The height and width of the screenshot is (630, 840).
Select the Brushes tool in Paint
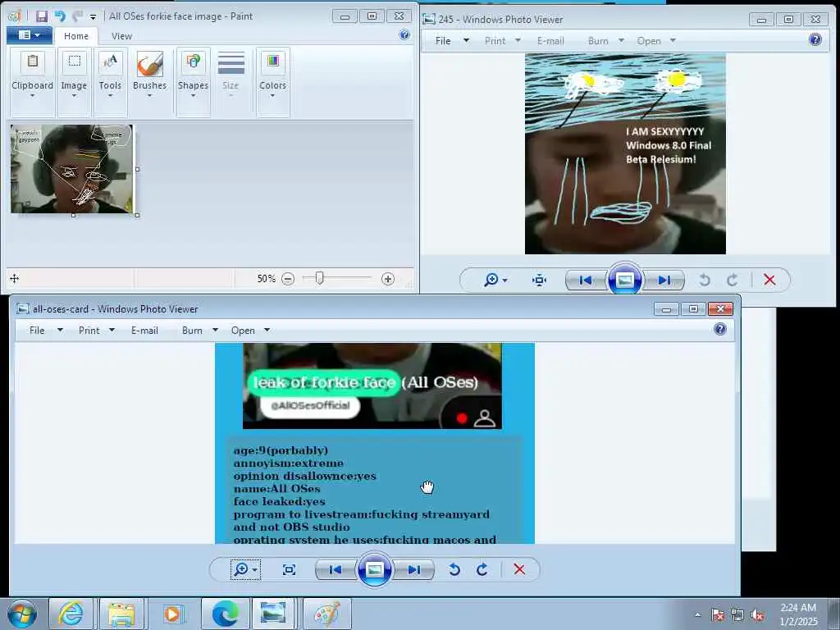[149, 75]
